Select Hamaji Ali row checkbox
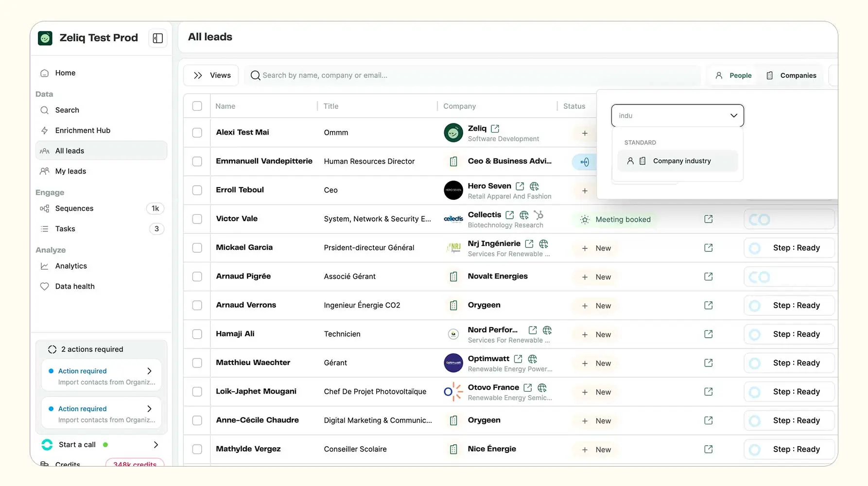This screenshot has height=486, width=868. pos(197,334)
